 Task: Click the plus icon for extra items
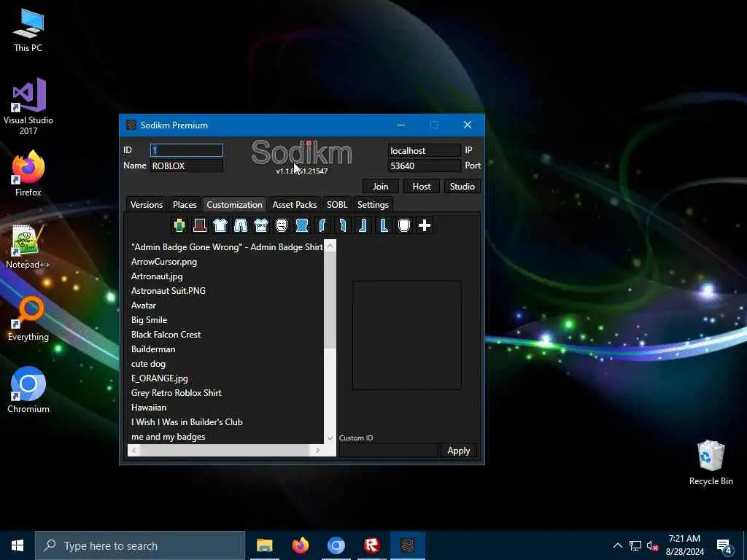[x=425, y=225]
